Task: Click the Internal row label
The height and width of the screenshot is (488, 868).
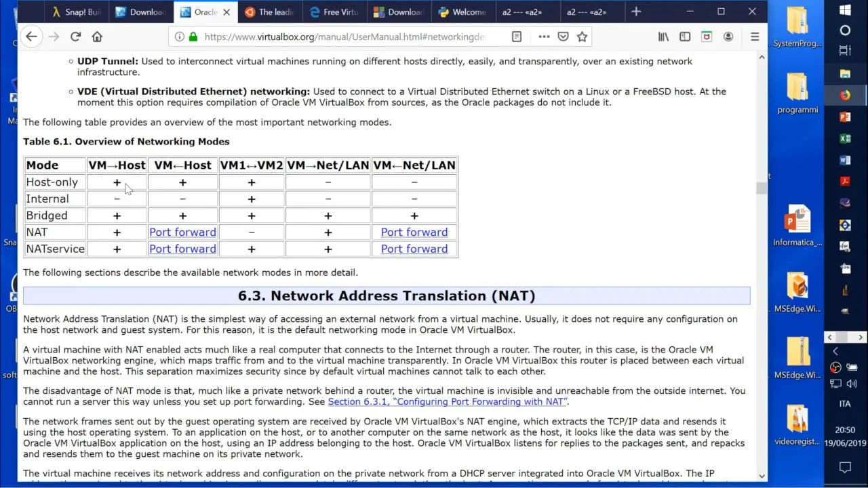Action: click(x=47, y=199)
